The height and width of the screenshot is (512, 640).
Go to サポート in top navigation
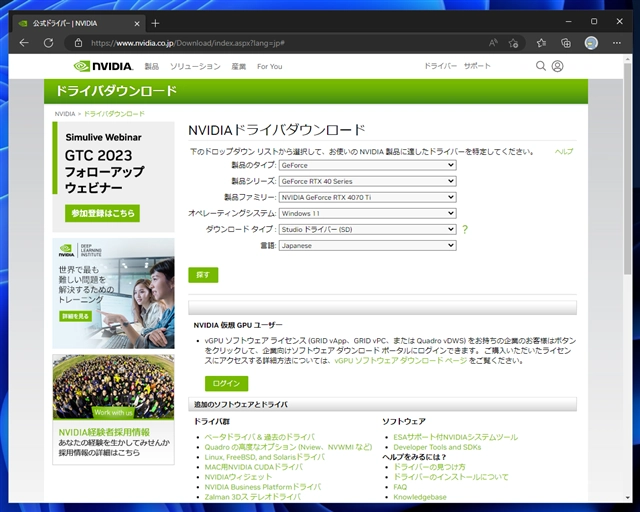tap(477, 66)
